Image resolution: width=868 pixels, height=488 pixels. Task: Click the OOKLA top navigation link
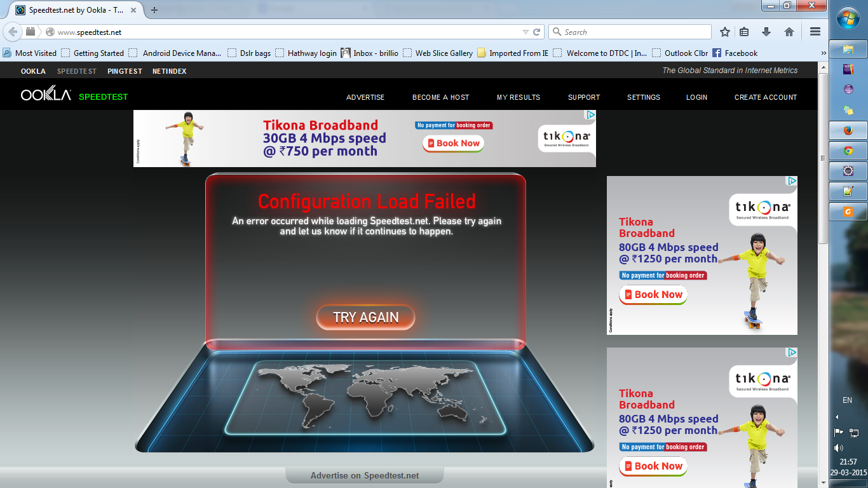pyautogui.click(x=33, y=71)
